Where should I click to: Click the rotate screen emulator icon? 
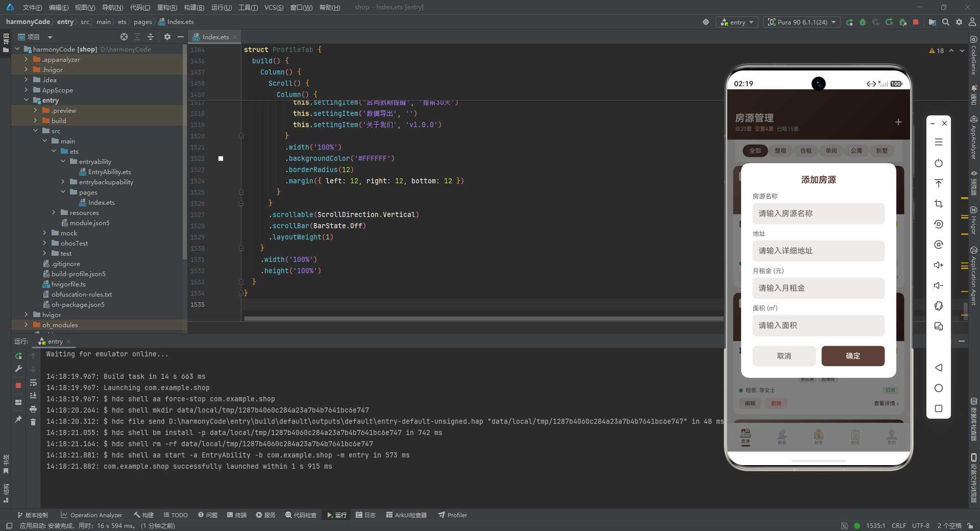click(x=939, y=306)
